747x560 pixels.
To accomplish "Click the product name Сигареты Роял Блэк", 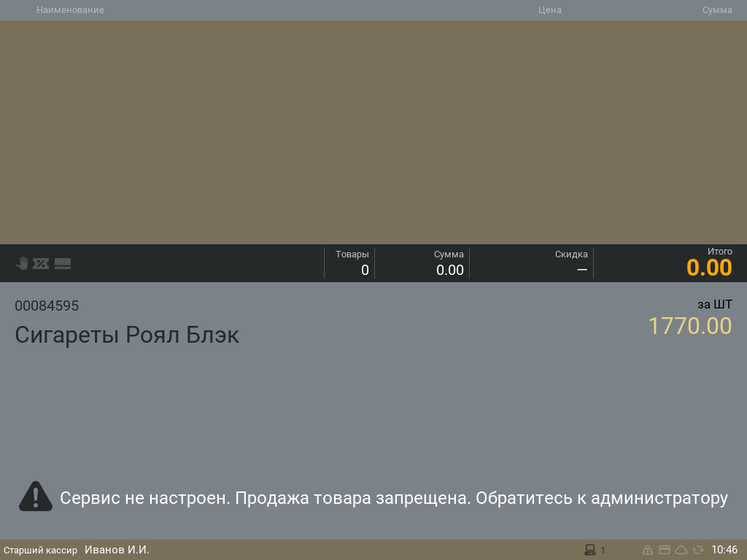I will point(127,335).
